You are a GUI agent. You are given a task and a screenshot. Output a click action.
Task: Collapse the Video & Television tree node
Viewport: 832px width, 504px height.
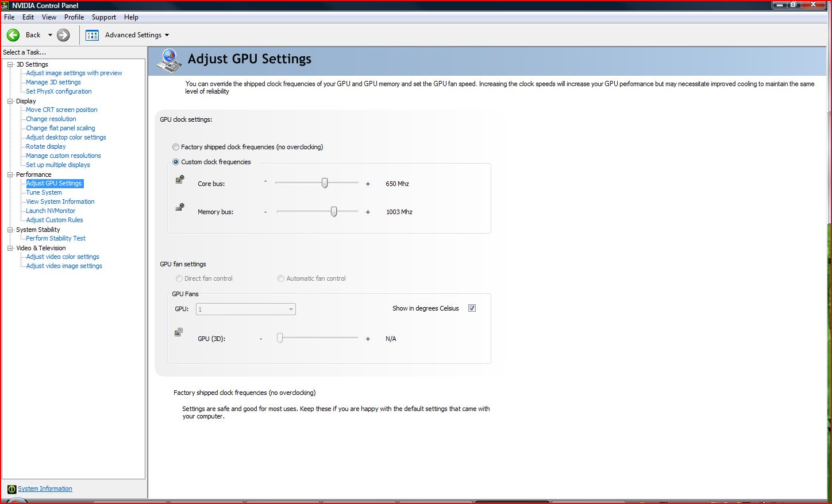[x=10, y=248]
